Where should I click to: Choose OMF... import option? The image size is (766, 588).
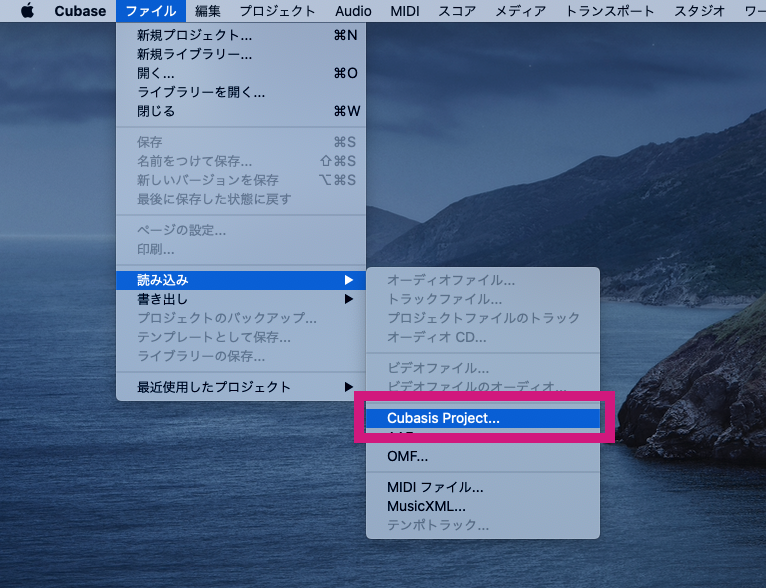pos(483,456)
